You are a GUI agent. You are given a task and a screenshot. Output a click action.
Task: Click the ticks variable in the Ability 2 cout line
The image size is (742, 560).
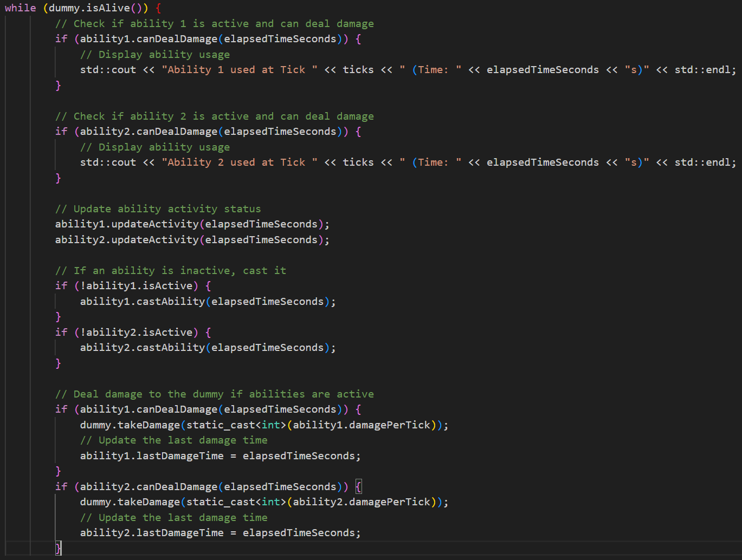358,162
